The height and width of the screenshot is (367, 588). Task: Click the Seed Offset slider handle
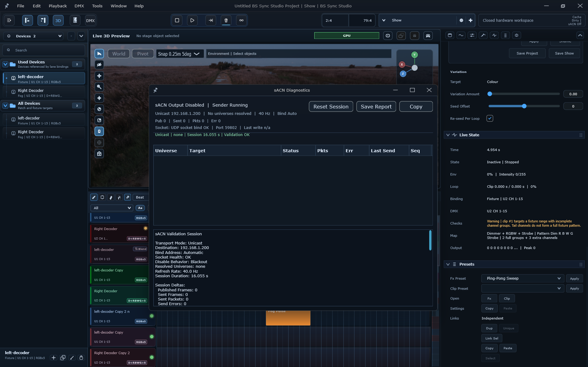524,106
